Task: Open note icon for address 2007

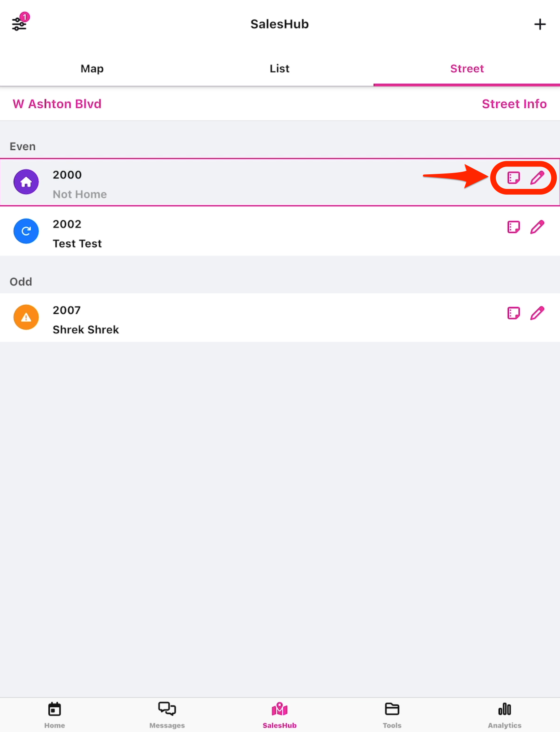Action: tap(514, 313)
